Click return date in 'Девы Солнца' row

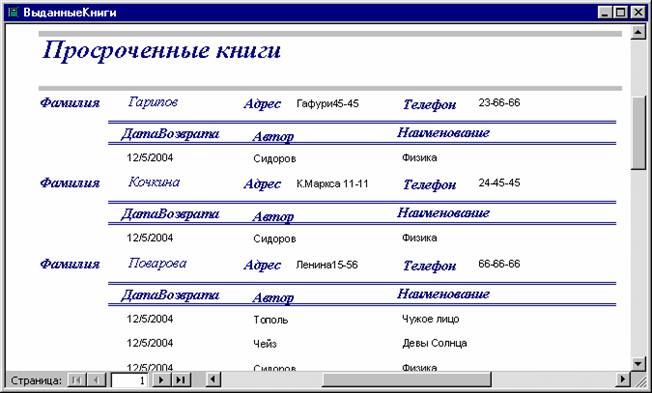tap(150, 343)
